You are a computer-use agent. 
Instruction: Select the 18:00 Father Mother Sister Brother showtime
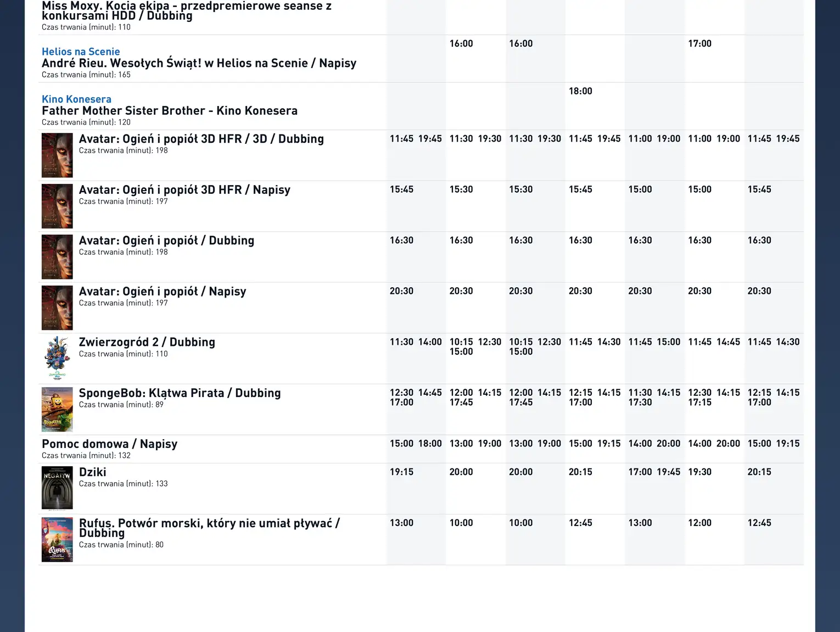580,91
